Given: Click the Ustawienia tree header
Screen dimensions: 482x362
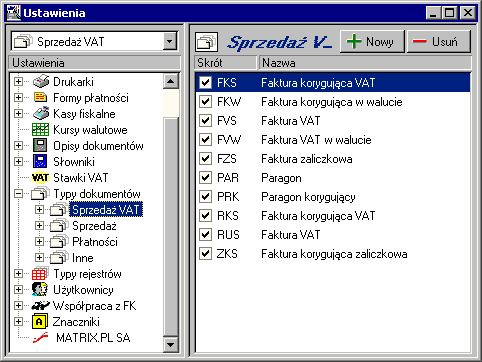Looking at the screenshot, I should 94,63.
